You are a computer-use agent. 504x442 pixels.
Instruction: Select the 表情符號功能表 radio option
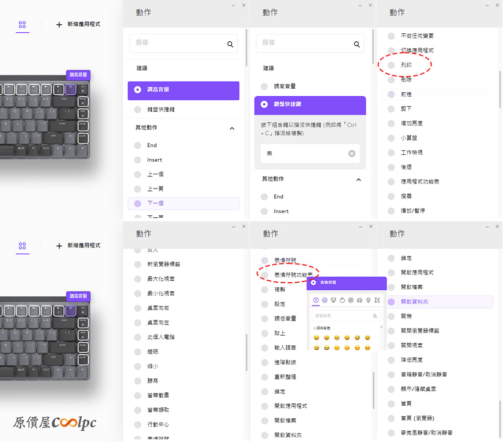coord(265,275)
